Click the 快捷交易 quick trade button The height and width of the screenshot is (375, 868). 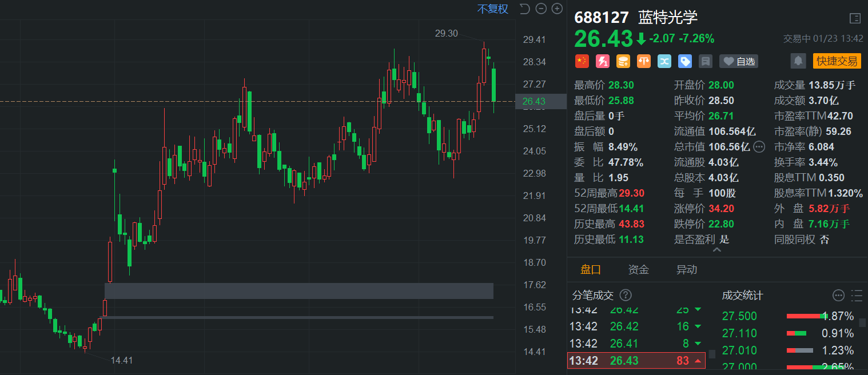click(x=837, y=61)
